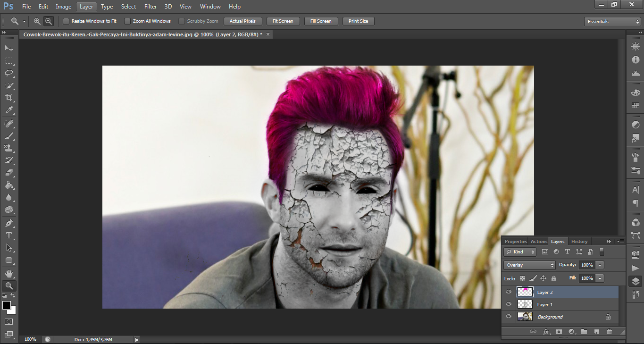Viewport: 644px width, 344px height.
Task: Filter for pixel layers icon
Action: point(545,252)
